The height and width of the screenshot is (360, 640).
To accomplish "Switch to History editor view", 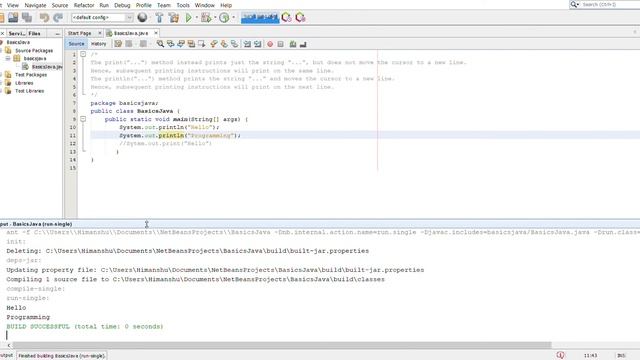I will tap(98, 44).
